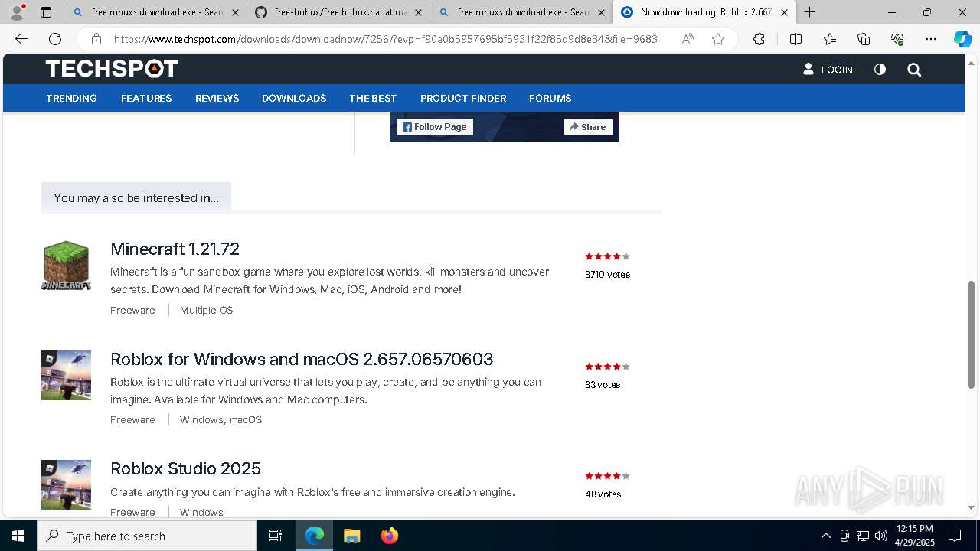Show hidden system tray icons
This screenshot has height=551, width=980.
pyautogui.click(x=825, y=536)
